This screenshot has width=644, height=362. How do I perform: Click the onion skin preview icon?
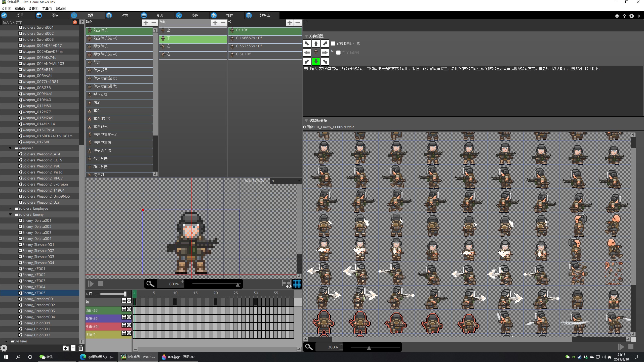tap(287, 284)
